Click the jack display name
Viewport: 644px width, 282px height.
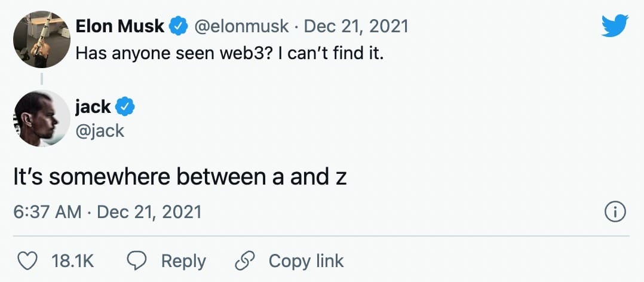click(x=93, y=106)
